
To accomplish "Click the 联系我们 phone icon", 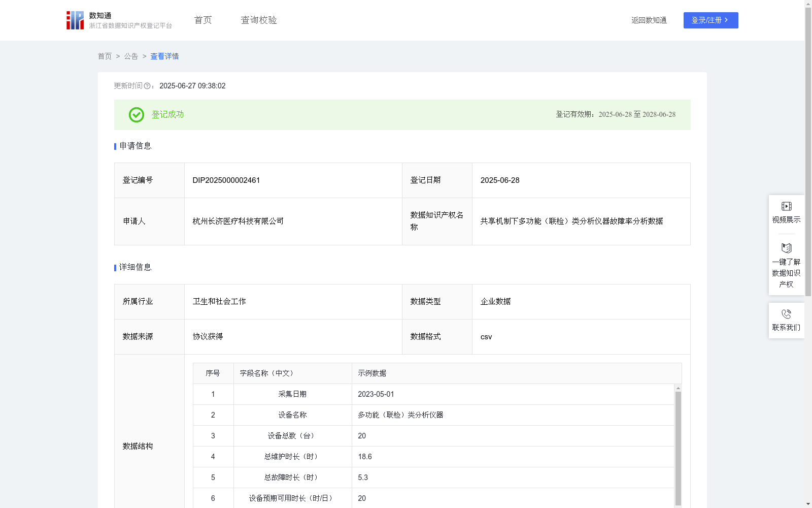I will [786, 314].
